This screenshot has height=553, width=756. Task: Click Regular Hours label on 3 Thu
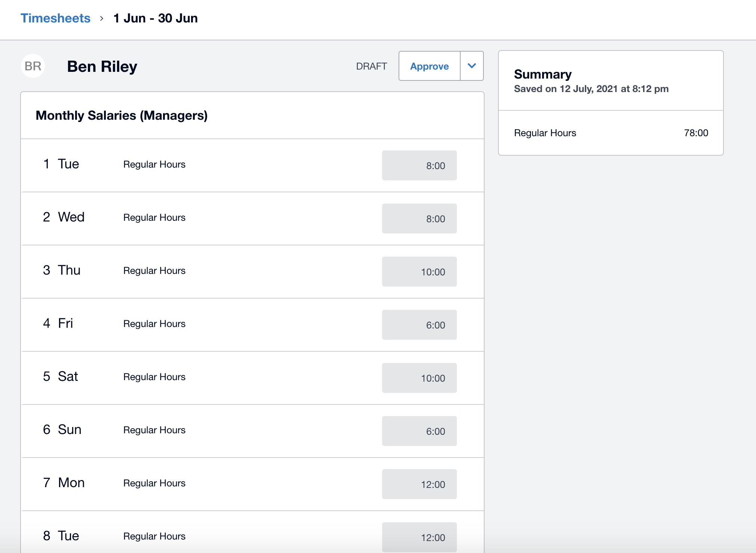pyautogui.click(x=154, y=271)
